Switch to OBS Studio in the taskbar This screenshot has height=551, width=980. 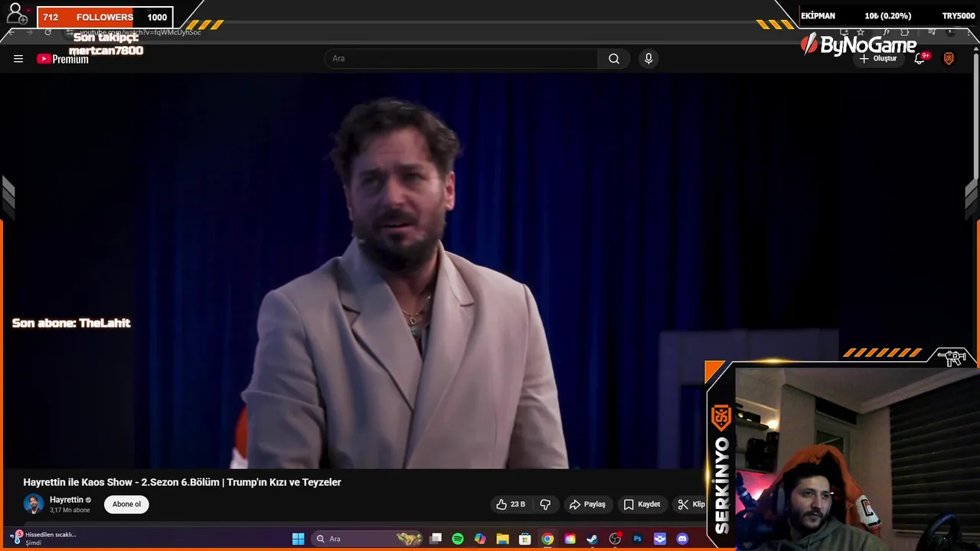point(615,539)
